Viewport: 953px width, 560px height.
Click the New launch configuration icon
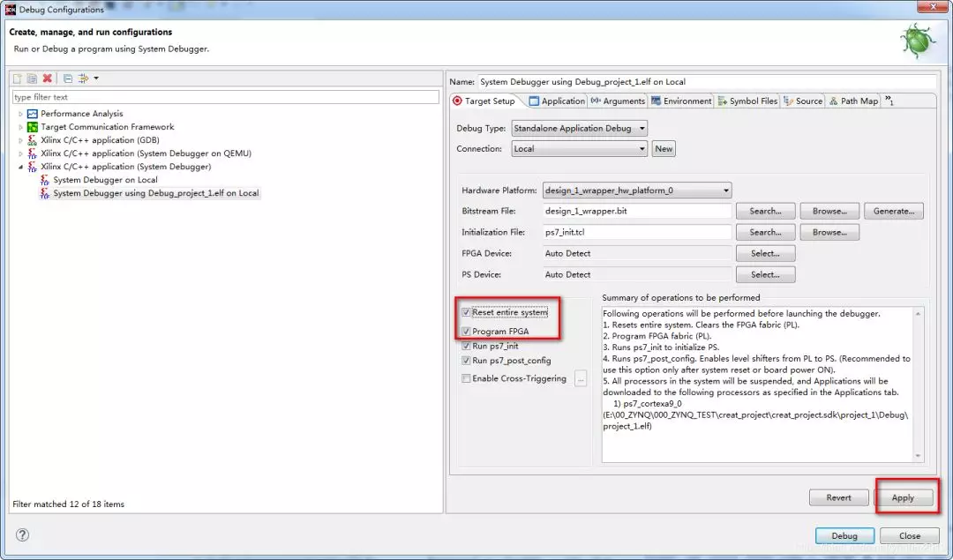pyautogui.click(x=17, y=78)
